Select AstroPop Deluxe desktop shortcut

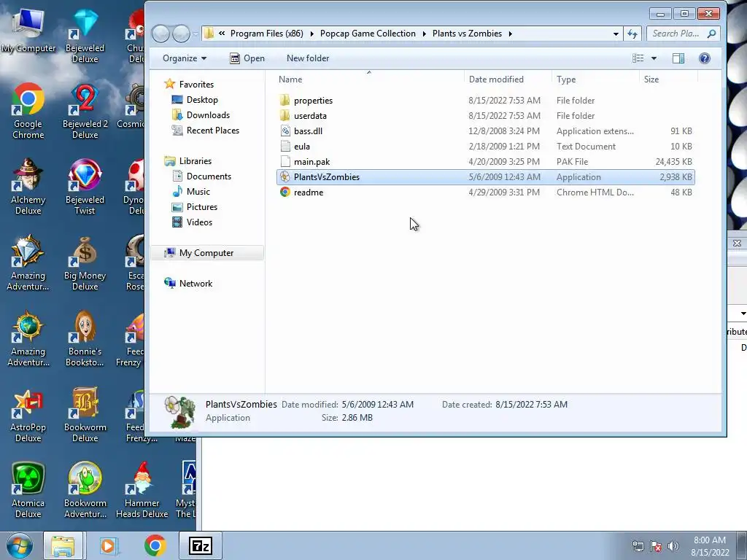(28, 414)
